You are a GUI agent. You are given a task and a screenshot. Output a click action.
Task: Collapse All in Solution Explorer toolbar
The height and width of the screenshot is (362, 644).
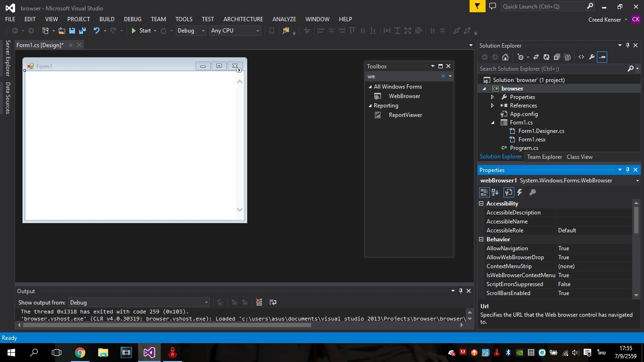557,57
